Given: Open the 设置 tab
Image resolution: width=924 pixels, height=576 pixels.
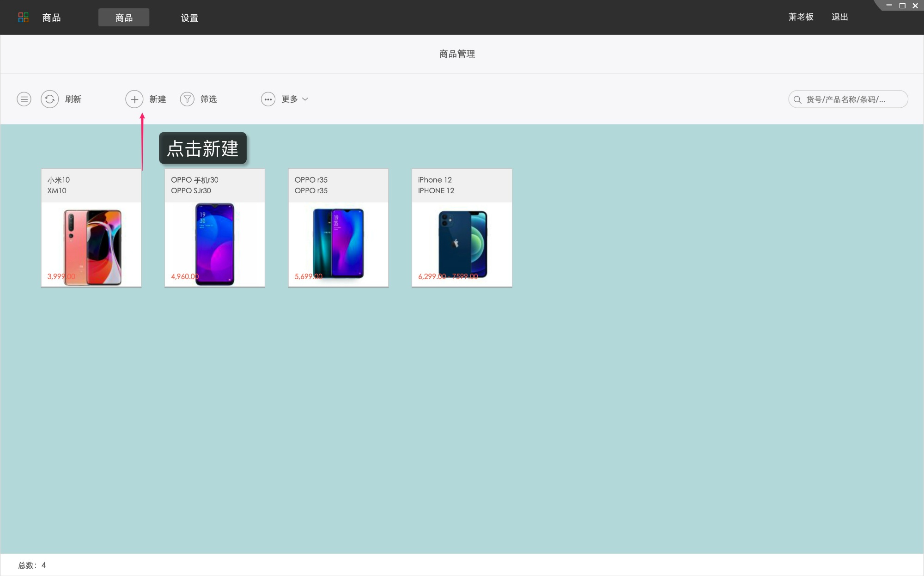Looking at the screenshot, I should point(189,18).
